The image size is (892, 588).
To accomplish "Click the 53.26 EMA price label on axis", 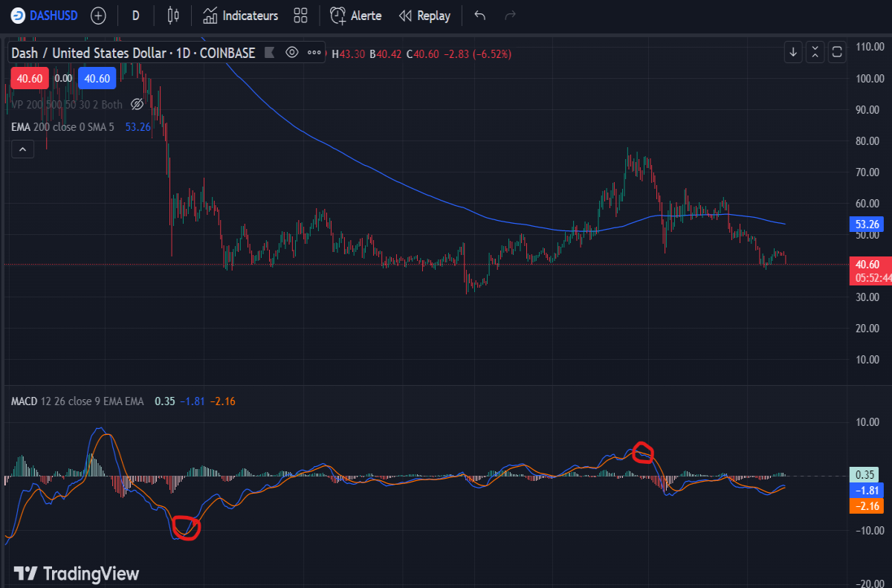I will tap(865, 224).
